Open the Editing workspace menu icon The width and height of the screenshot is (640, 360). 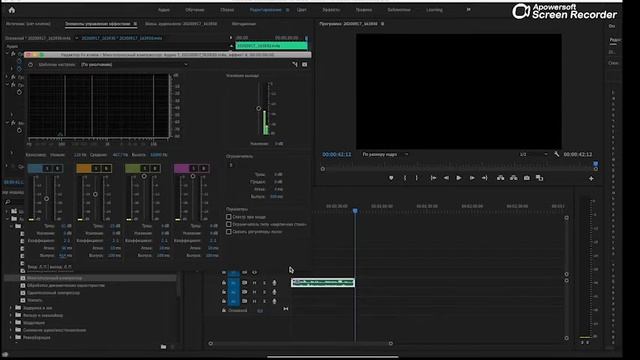coord(287,10)
